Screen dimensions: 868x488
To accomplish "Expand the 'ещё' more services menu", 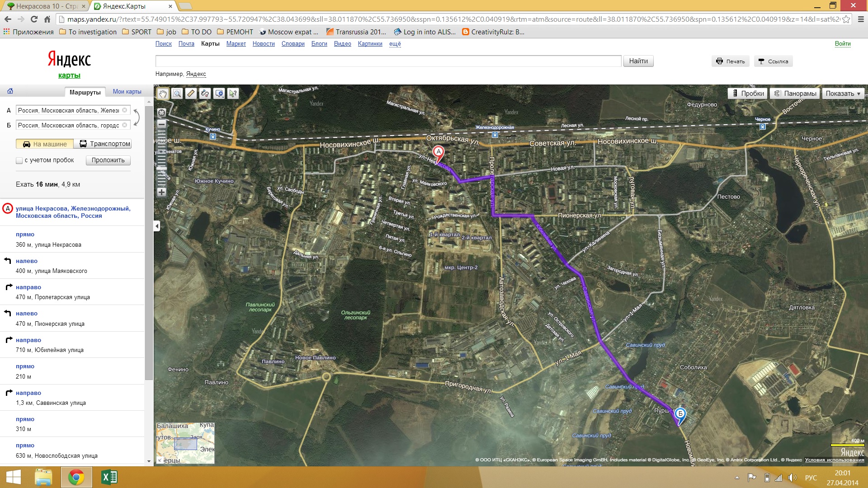I will [x=395, y=44].
